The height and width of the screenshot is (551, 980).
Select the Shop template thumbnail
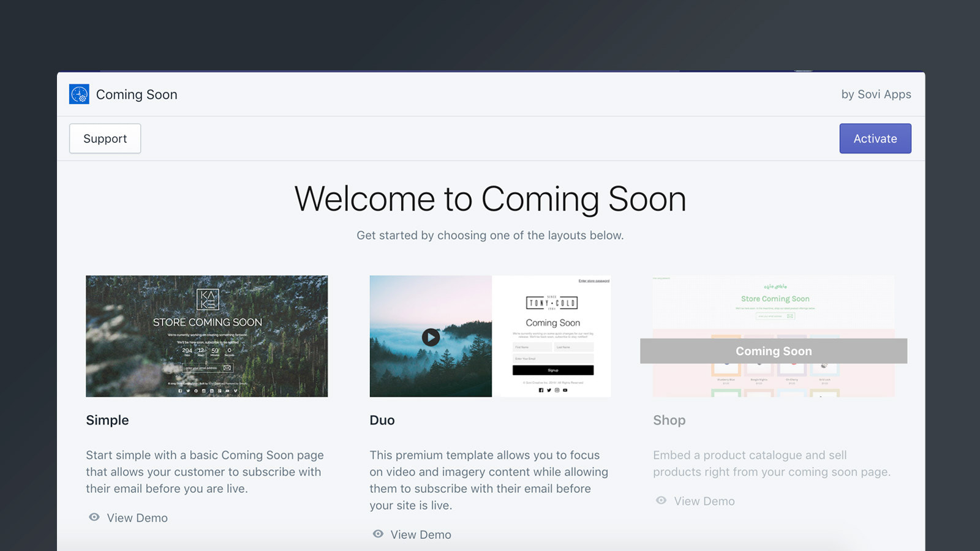tap(774, 336)
